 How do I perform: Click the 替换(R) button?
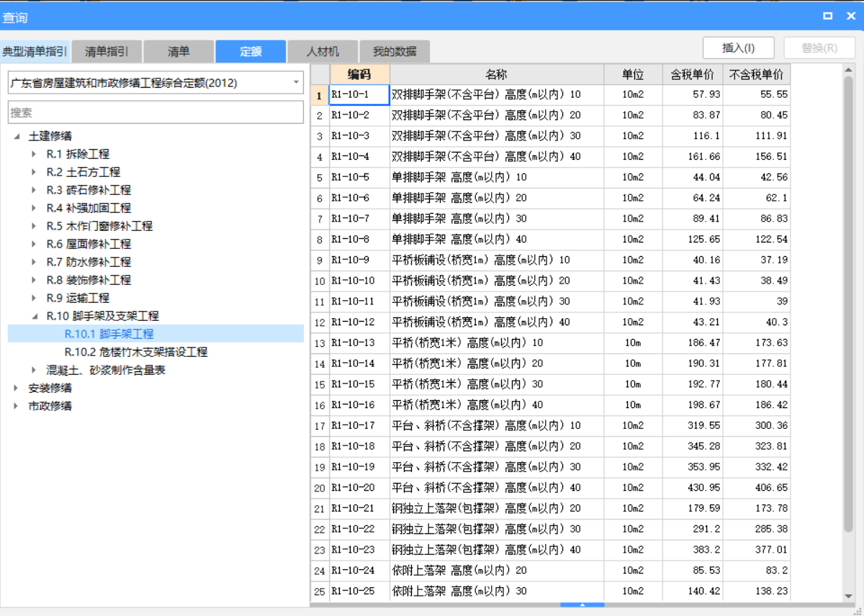point(819,47)
